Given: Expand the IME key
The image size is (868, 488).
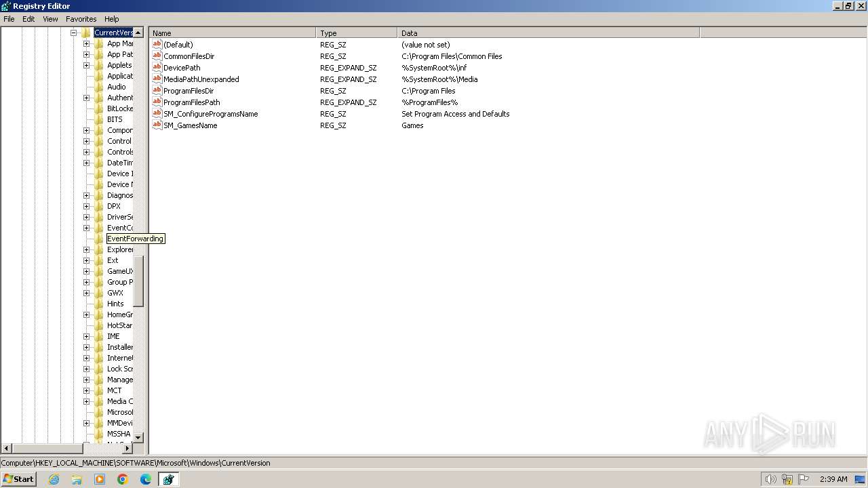Looking at the screenshot, I should point(86,336).
